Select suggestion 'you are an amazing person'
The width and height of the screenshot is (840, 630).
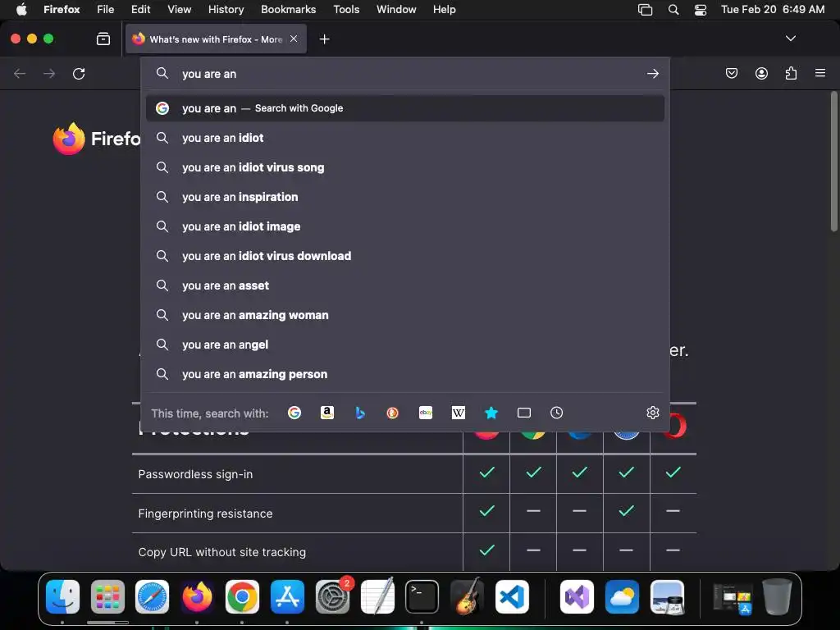(x=405, y=374)
